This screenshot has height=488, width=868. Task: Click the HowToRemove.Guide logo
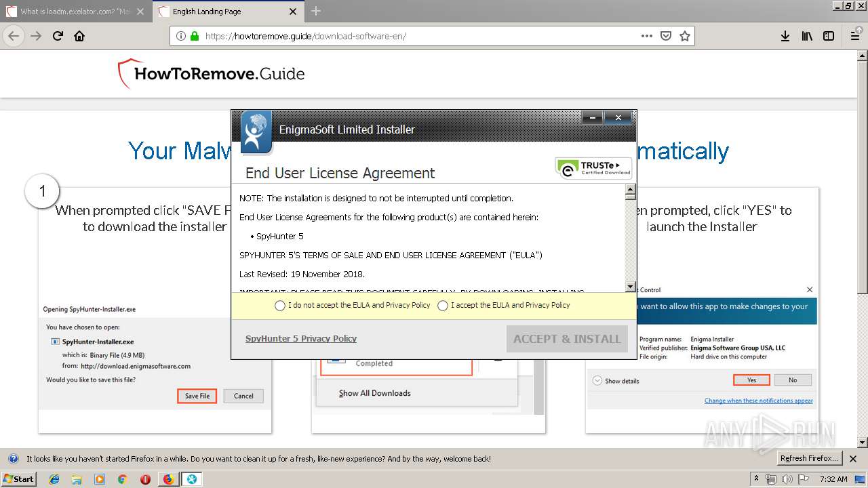point(212,73)
